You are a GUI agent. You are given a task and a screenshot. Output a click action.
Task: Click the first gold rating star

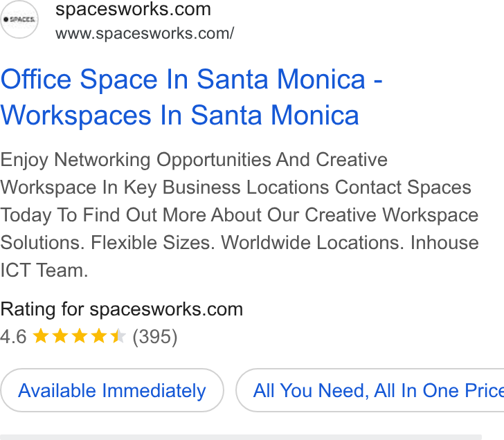pos(41,336)
